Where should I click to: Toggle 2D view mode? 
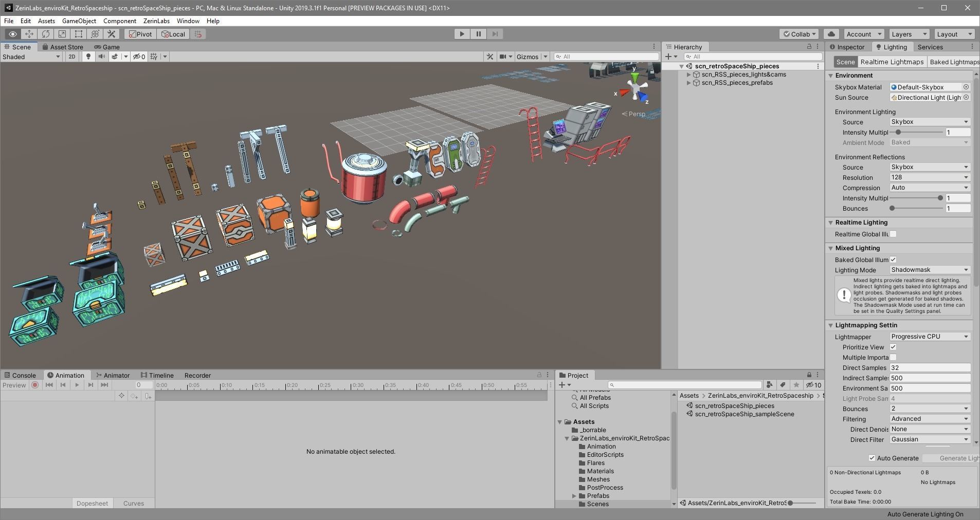click(72, 57)
